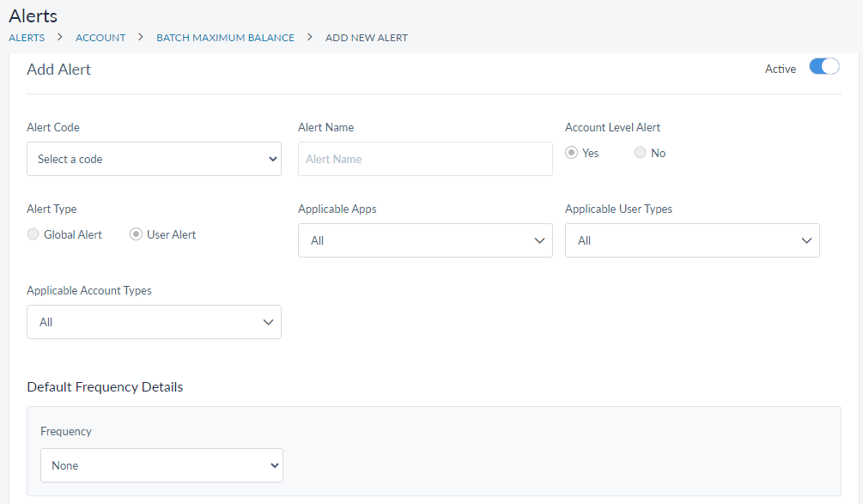Click the breadcrumb chevron after ACCOUNT
863x504 pixels.
tap(141, 38)
